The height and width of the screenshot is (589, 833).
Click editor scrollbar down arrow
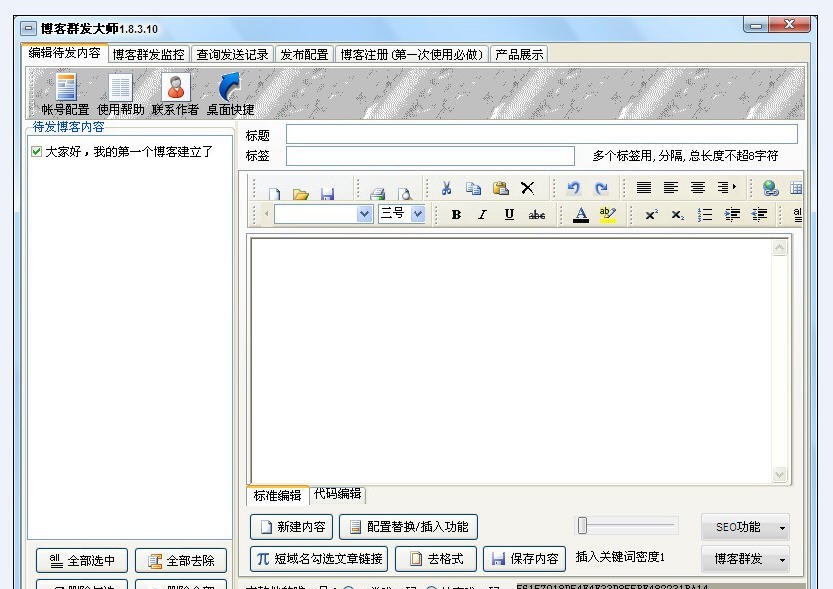pos(779,474)
